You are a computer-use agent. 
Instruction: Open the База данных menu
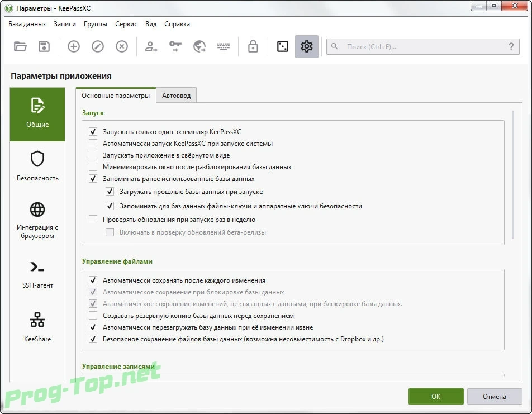click(x=27, y=24)
